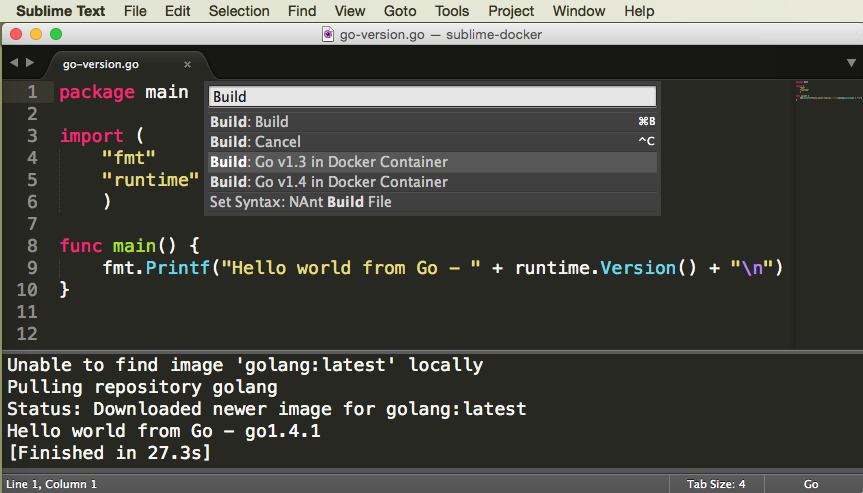The image size is (863, 493).
Task: Open the Project menu
Action: pos(511,11)
